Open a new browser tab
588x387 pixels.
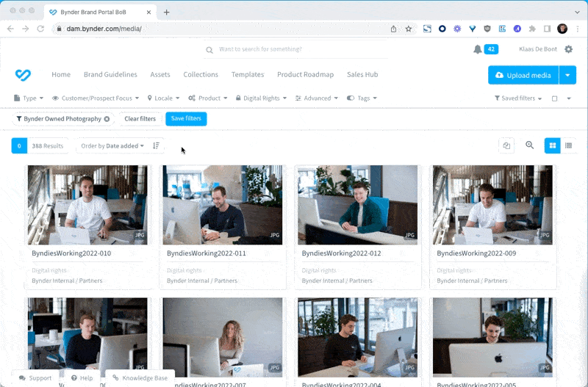[167, 12]
